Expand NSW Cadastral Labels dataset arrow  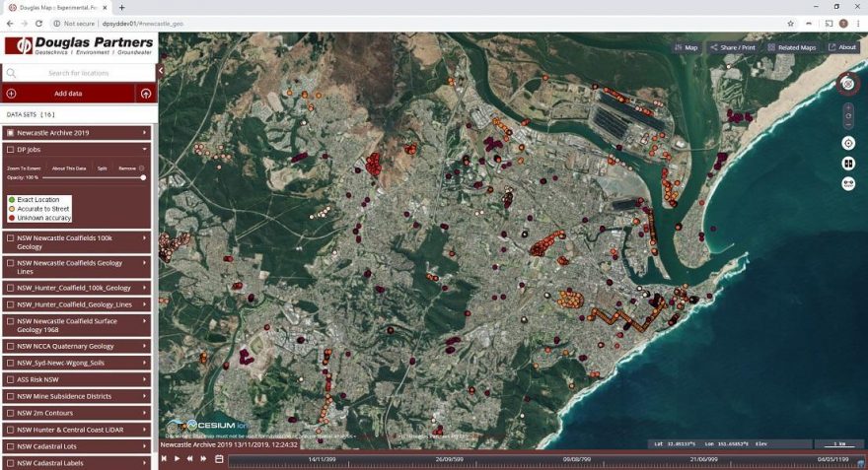click(144, 463)
